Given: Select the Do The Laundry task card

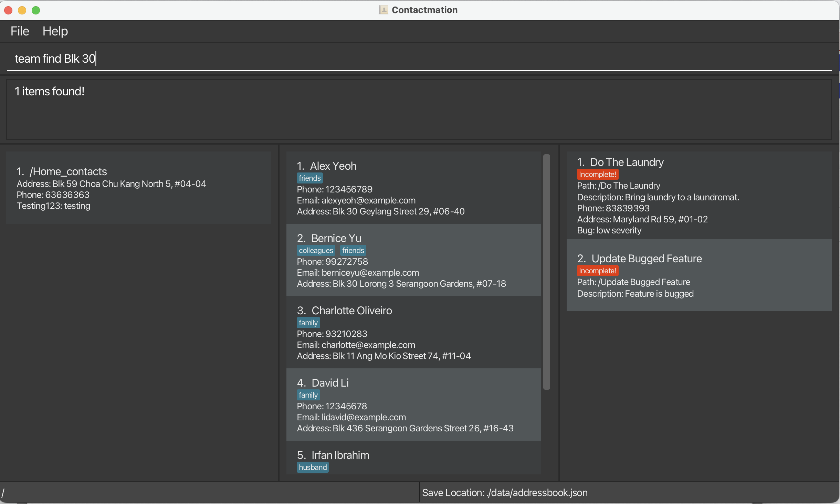Looking at the screenshot, I should 699,195.
